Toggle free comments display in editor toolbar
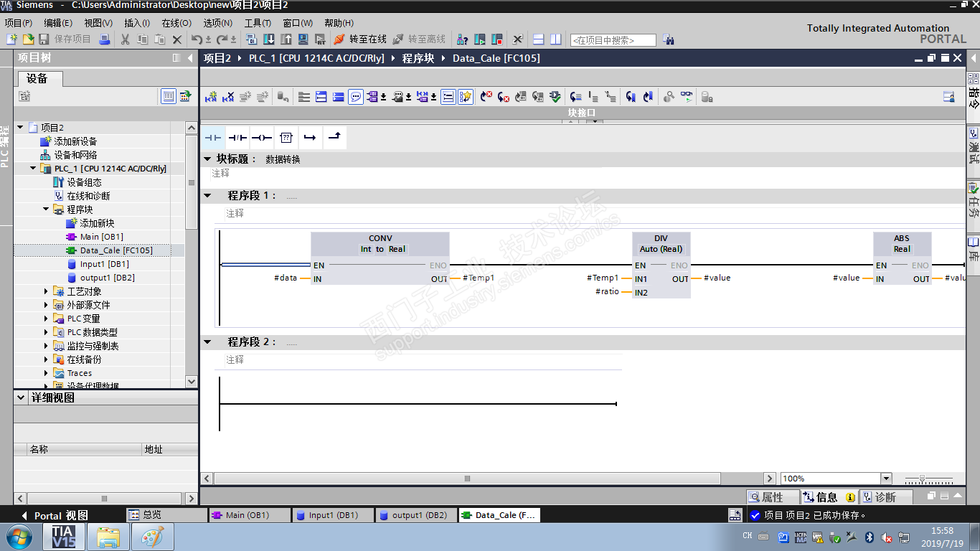Image resolution: width=980 pixels, height=551 pixels. 356,97
